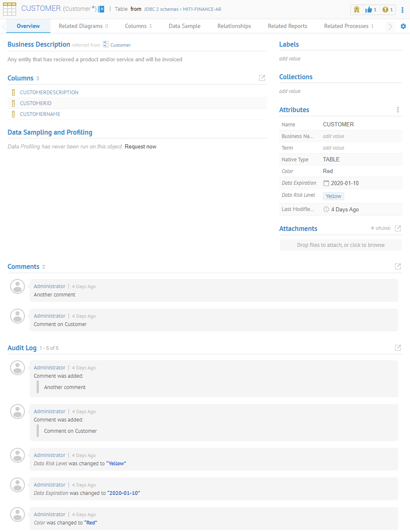This screenshot has height=532, width=410.
Task: Click the Upload attachment button
Action: click(x=380, y=228)
